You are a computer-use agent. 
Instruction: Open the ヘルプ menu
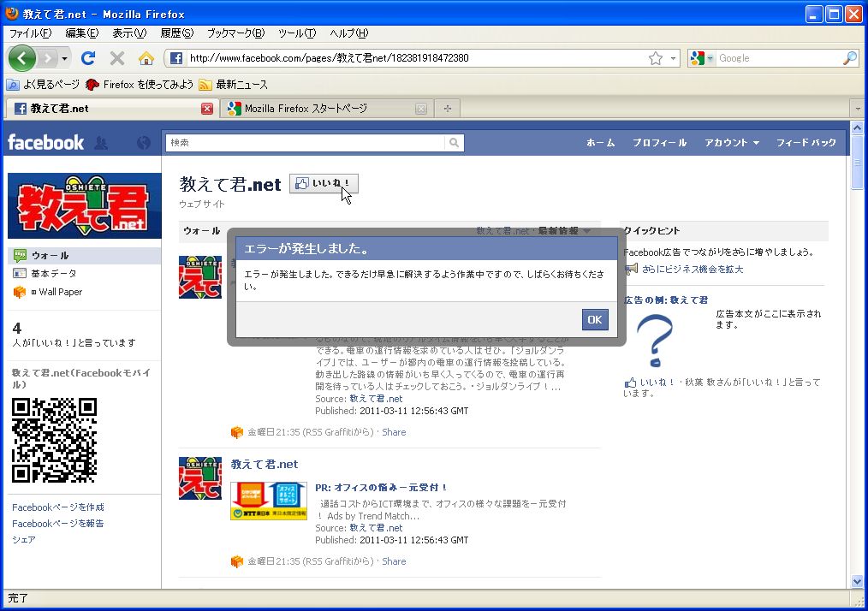pos(348,33)
